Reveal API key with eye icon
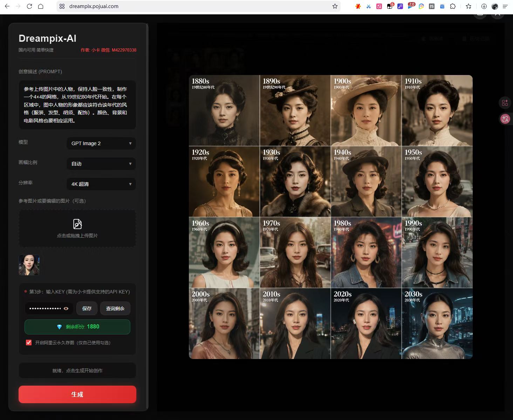Screen dimensions: 513x420 point(66,309)
